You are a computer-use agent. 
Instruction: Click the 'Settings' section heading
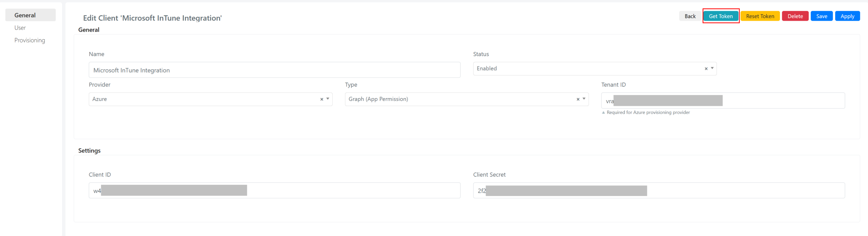(90, 150)
